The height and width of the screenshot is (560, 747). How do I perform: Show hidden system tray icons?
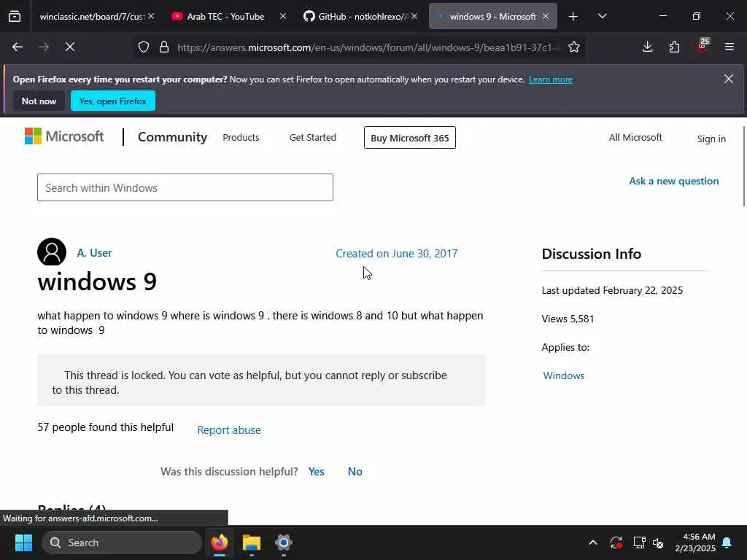(593, 542)
